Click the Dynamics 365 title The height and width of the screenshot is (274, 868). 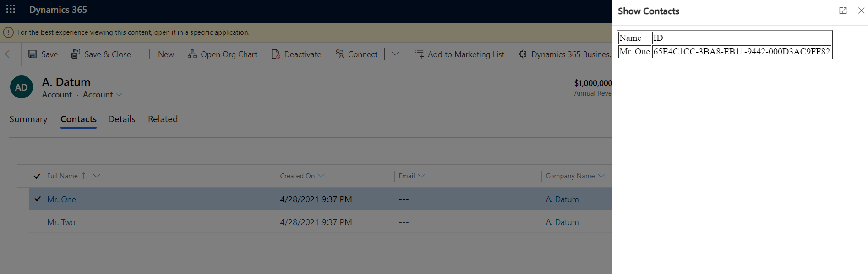pyautogui.click(x=58, y=10)
